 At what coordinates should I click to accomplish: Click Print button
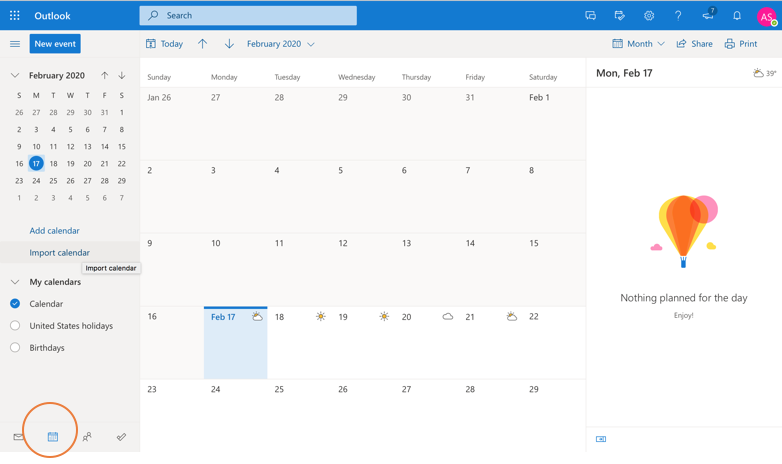point(741,44)
